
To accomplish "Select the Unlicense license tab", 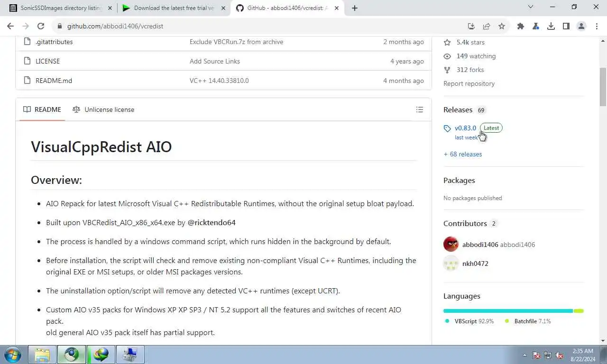I will click(103, 109).
